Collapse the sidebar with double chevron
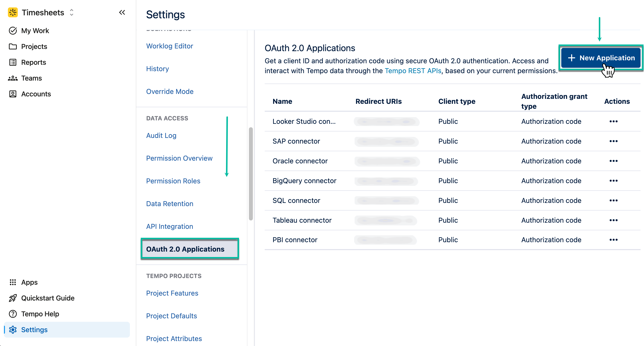 click(x=122, y=12)
